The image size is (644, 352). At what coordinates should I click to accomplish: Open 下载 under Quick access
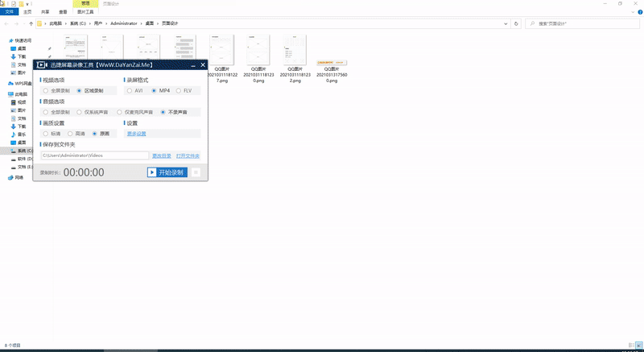pyautogui.click(x=19, y=56)
